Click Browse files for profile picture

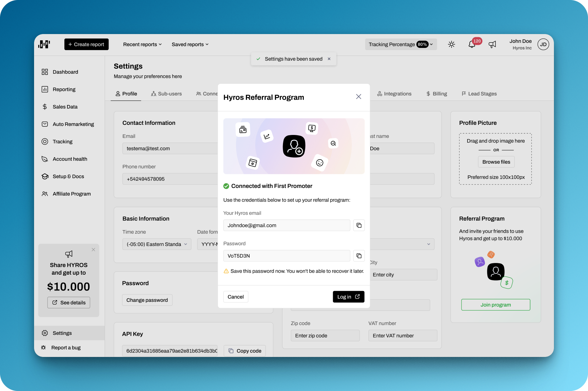tap(496, 162)
